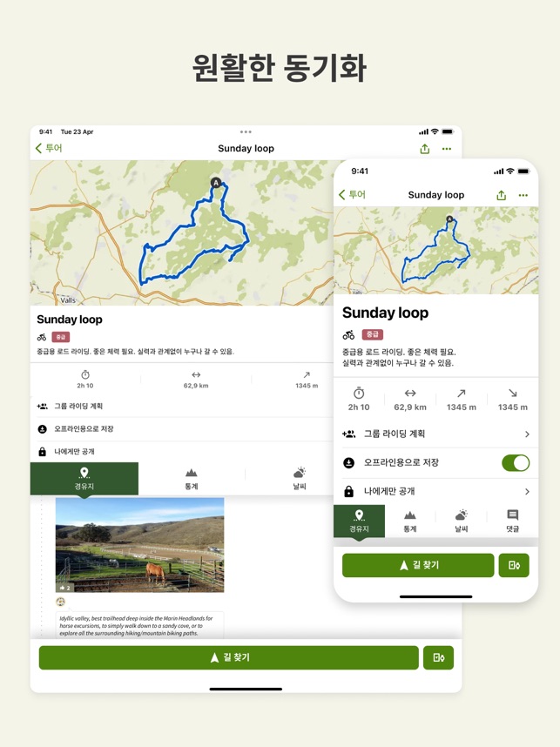This screenshot has width=560, height=747.
Task: Expand the 그룹 라이딩 계획 chevron on the phone
Action: tap(527, 434)
